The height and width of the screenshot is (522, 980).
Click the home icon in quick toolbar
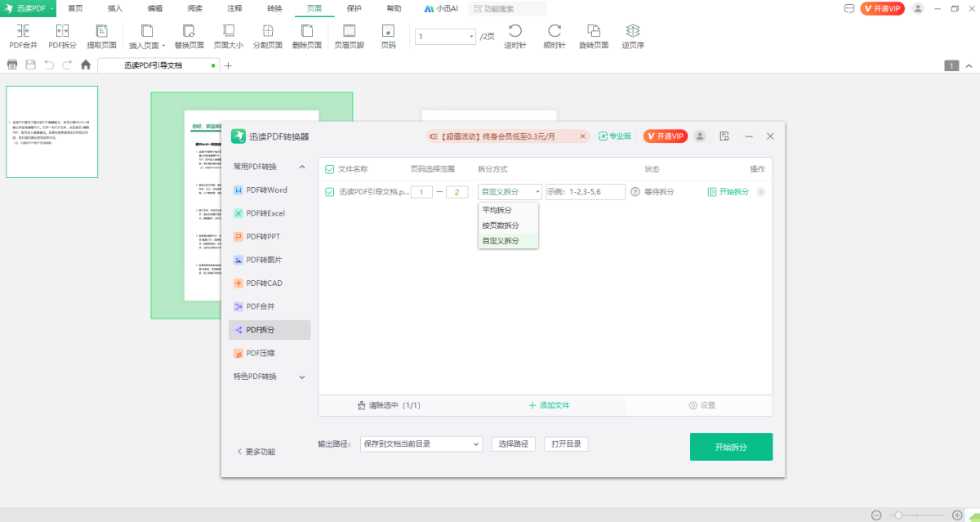click(x=86, y=65)
